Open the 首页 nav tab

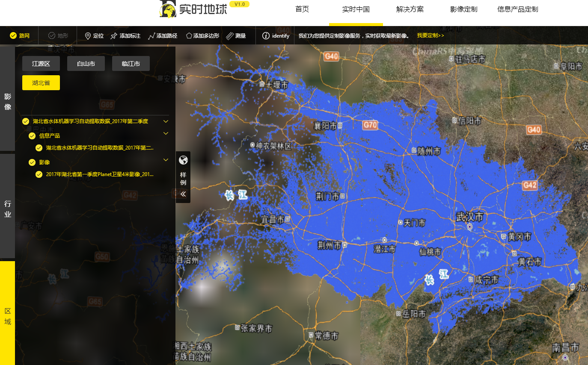click(302, 9)
